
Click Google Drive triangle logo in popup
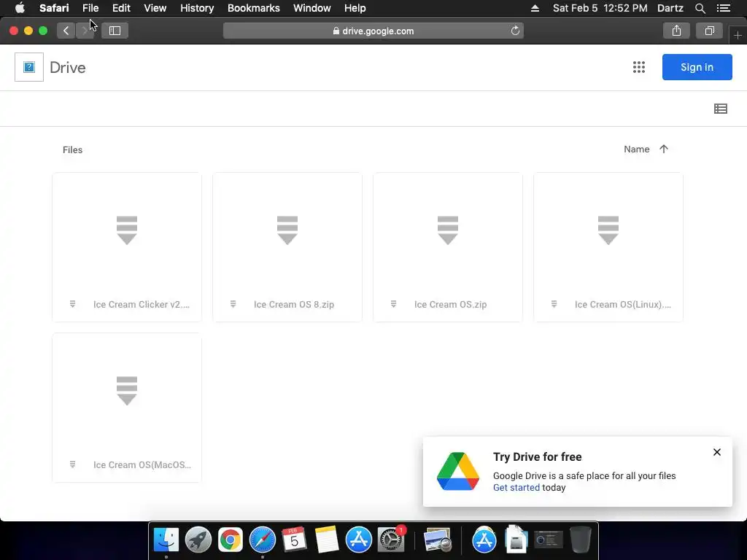click(458, 472)
